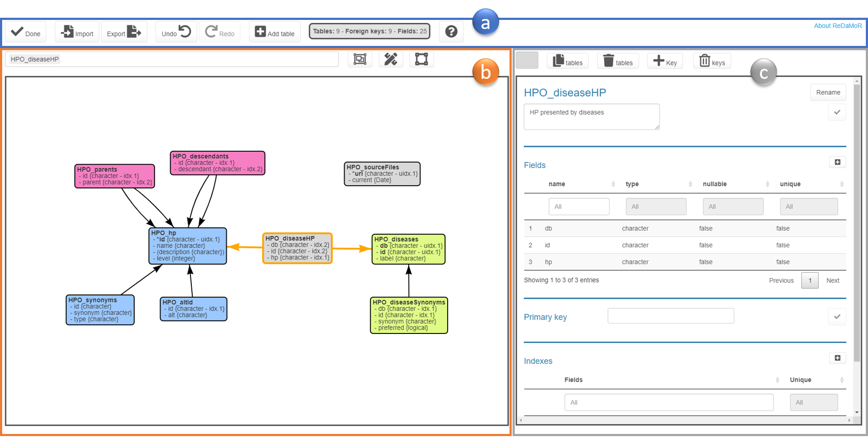The height and width of the screenshot is (440, 868).
Task: Open the help question mark
Action: click(x=451, y=32)
